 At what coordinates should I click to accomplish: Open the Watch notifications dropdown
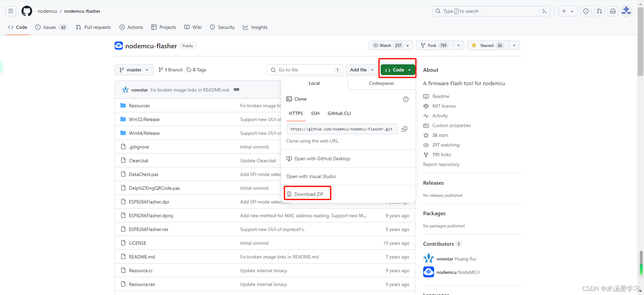tap(391, 45)
